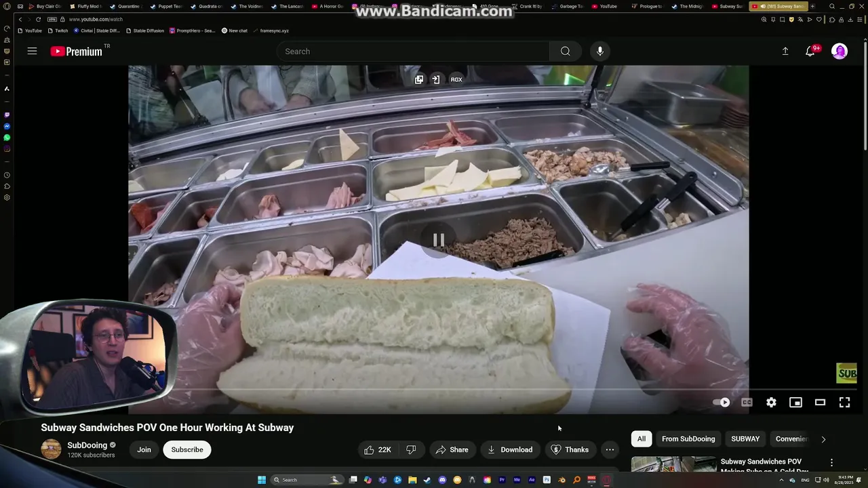Open the Create upload icon
The height and width of the screenshot is (488, 868).
785,52
